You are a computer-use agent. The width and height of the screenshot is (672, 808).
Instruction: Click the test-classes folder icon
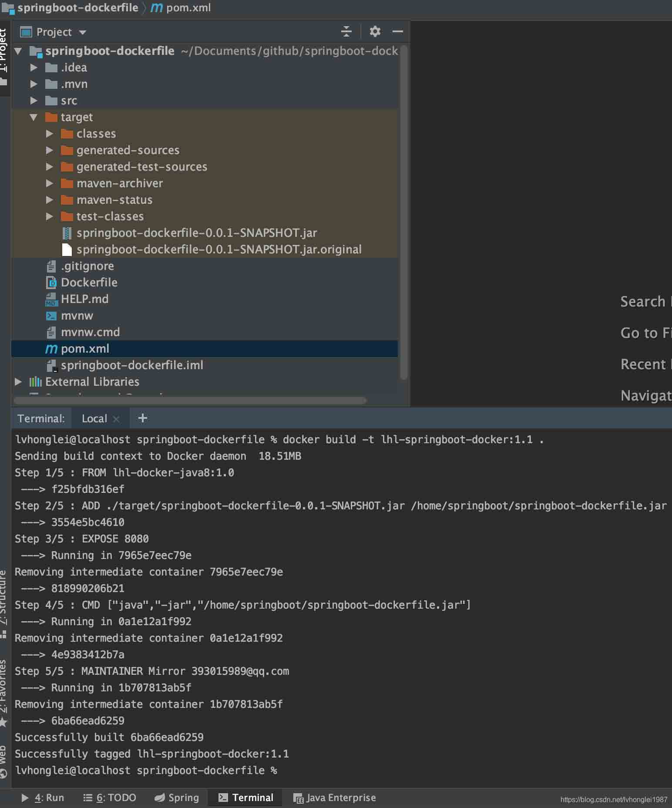[67, 216]
